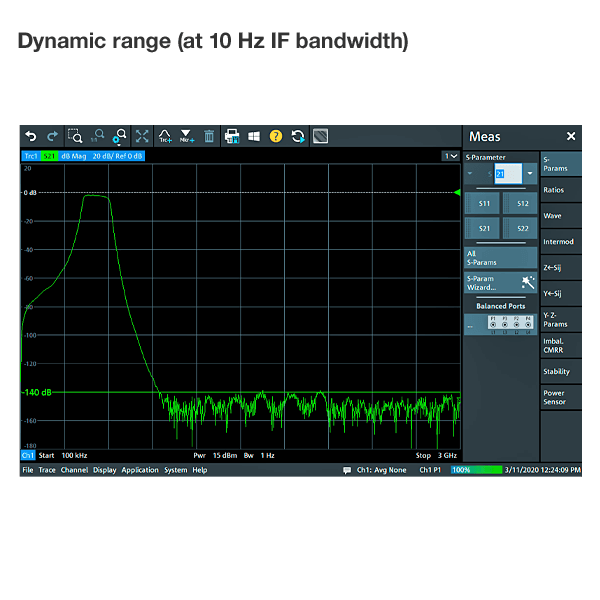Switch to the Z←Sij tab
The width and height of the screenshot is (600, 600).
561,267
